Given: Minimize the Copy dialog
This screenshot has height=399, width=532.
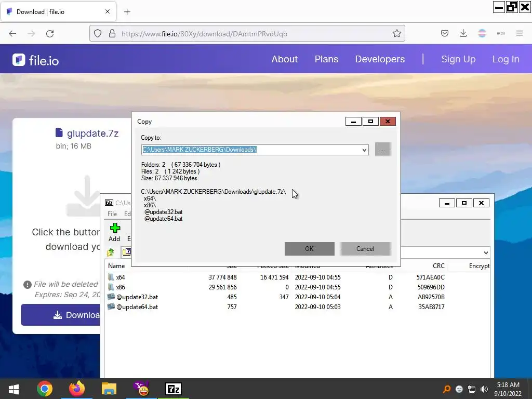Looking at the screenshot, I should (353, 122).
